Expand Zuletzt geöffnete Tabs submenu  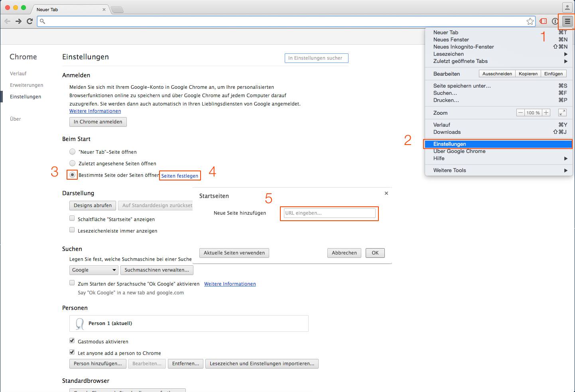[499, 61]
